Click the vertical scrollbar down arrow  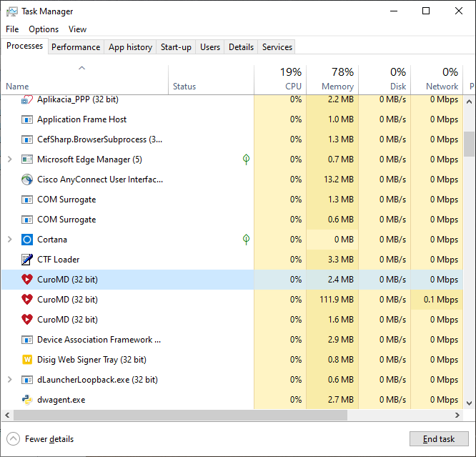469,403
